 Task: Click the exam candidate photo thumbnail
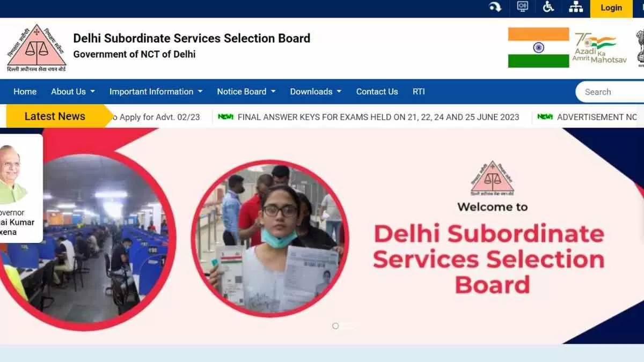point(270,239)
